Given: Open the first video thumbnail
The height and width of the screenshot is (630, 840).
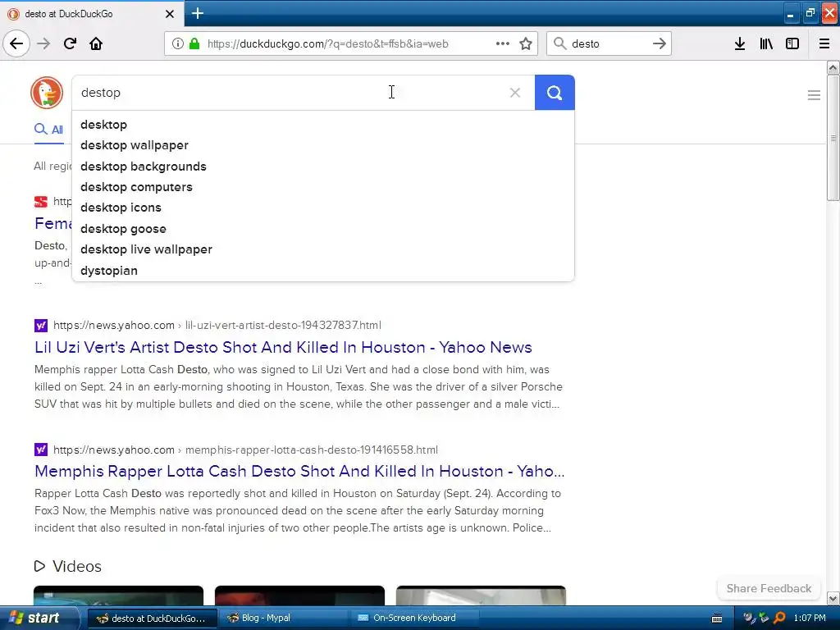Looking at the screenshot, I should [x=118, y=596].
